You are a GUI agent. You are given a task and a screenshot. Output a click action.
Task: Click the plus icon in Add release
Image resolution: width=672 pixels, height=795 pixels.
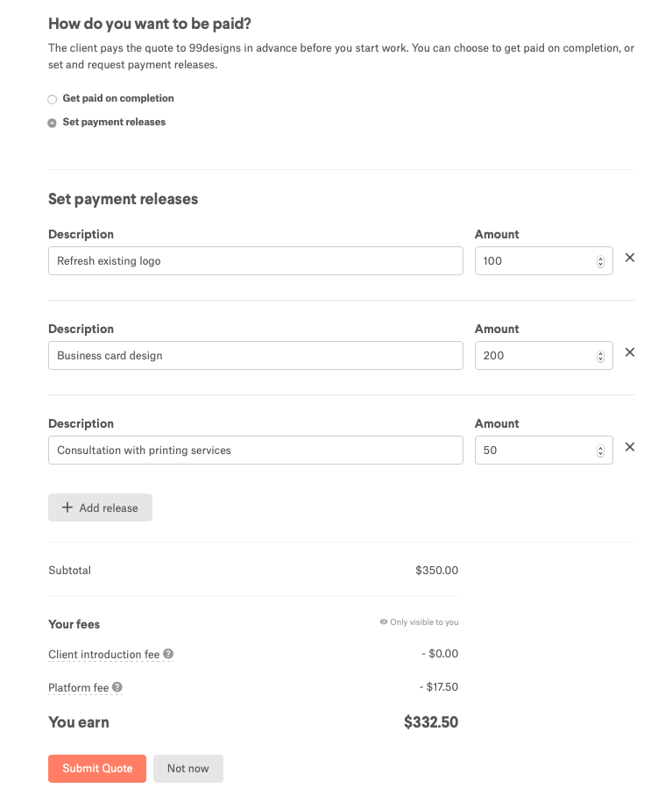tap(67, 508)
